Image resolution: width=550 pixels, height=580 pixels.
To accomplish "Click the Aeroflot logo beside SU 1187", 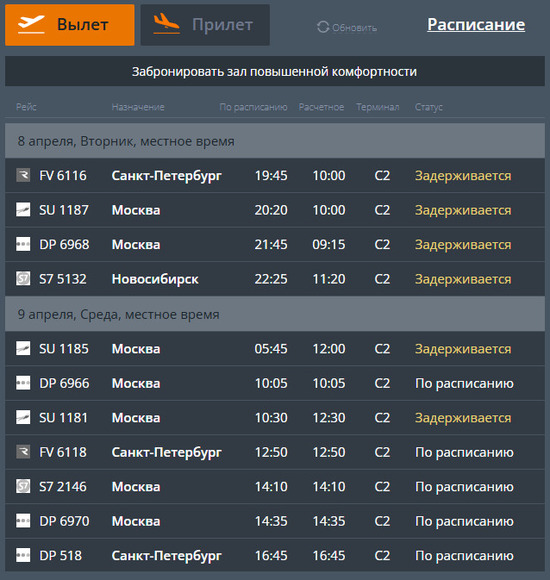I will click(x=23, y=209).
